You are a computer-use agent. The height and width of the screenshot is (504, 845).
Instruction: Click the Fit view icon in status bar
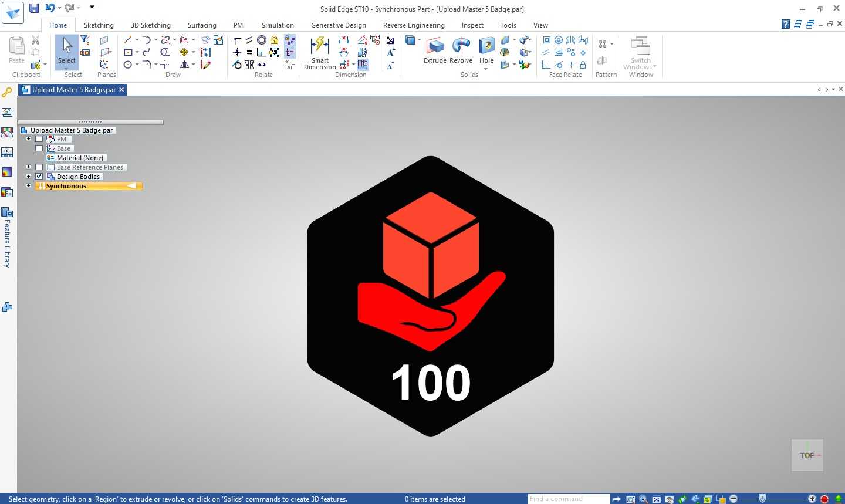coord(656,499)
